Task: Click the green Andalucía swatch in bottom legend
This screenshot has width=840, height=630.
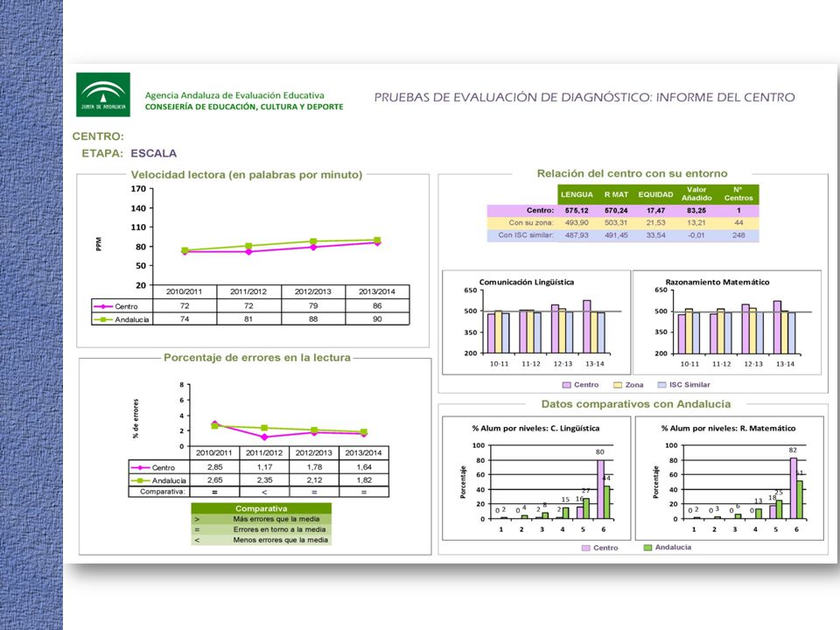Action: click(x=647, y=548)
